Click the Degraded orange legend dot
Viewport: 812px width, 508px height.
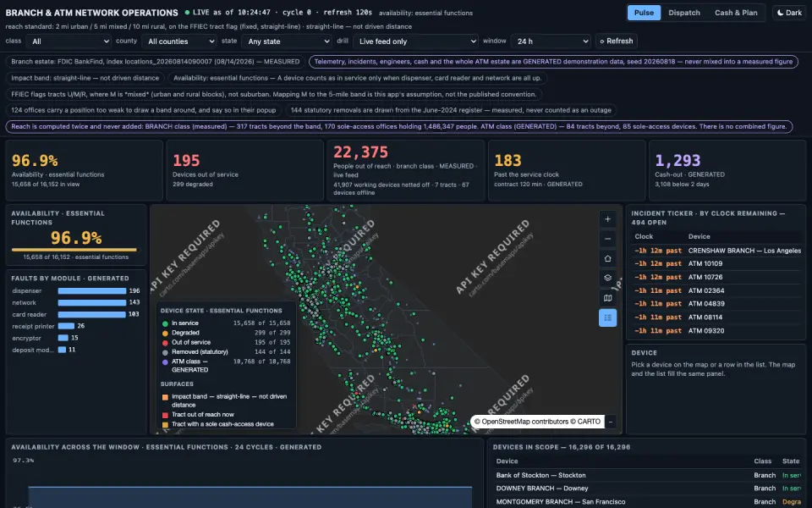(165, 333)
